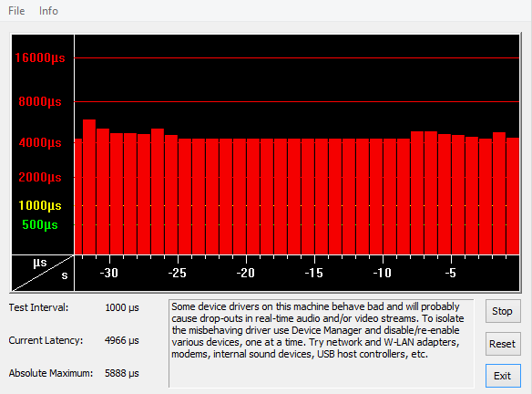
Task: Open the File menu
Action: [x=16, y=11]
